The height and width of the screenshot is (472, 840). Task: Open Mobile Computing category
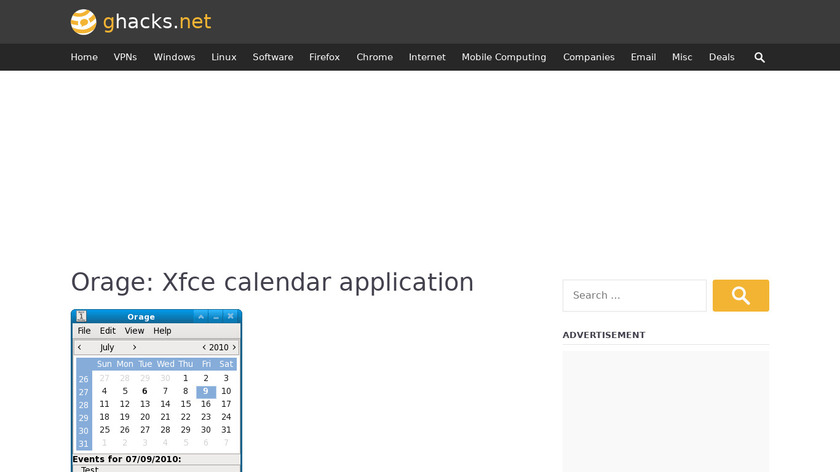point(504,57)
